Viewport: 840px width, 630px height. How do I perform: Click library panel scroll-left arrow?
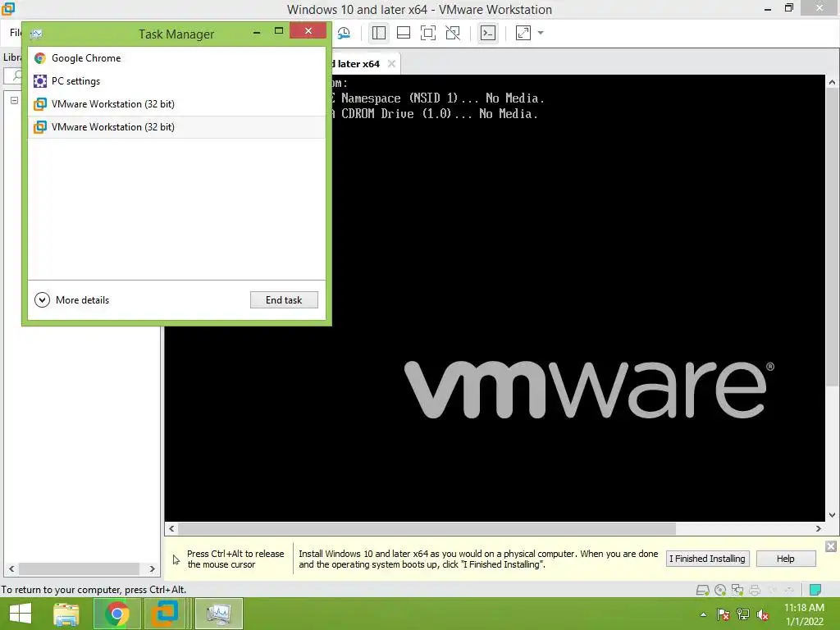tap(11, 569)
